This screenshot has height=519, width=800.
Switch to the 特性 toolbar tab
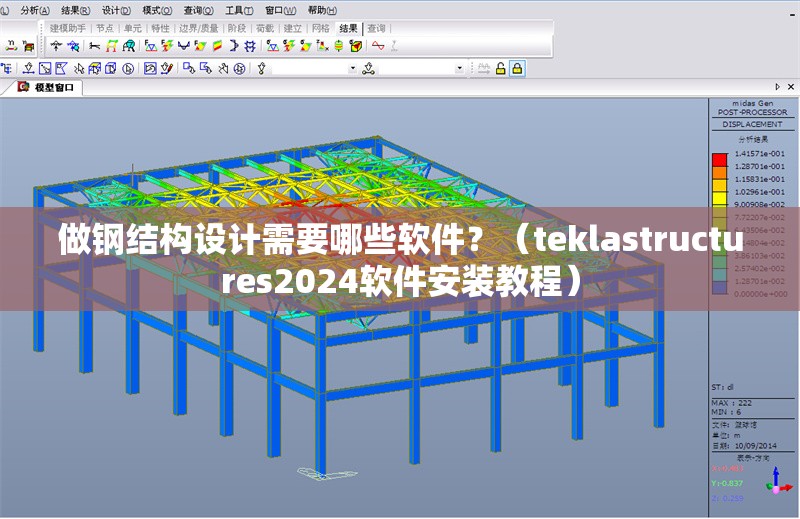(x=160, y=29)
